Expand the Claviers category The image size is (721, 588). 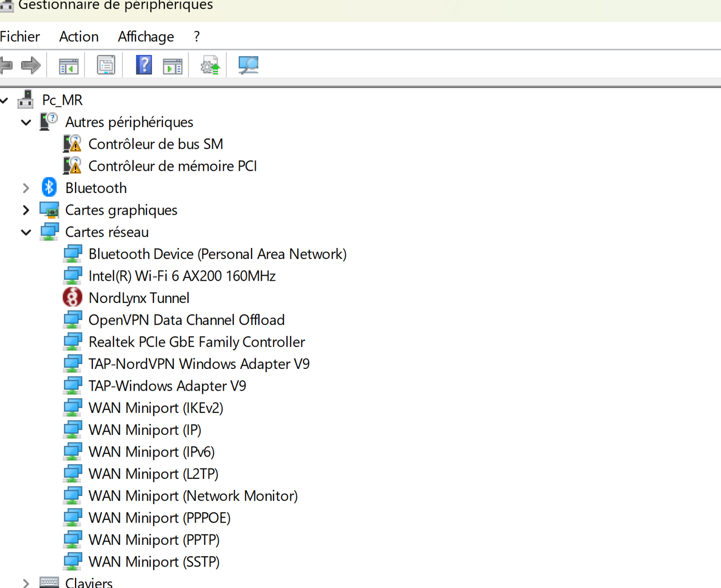tap(26, 583)
